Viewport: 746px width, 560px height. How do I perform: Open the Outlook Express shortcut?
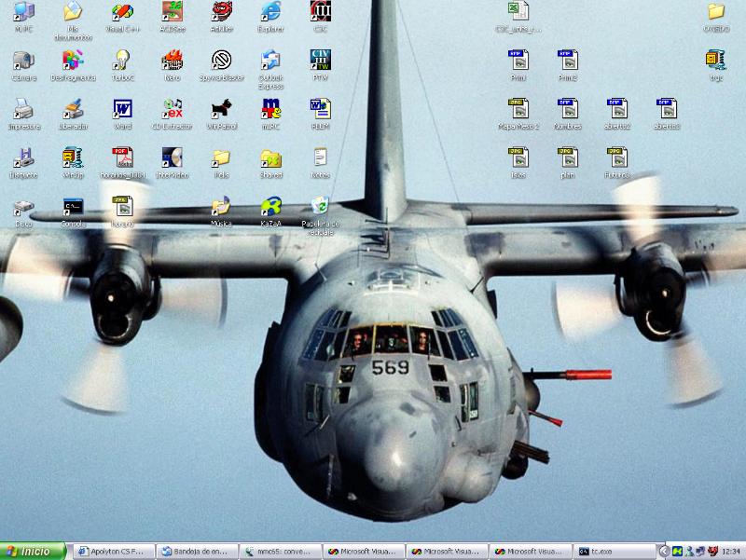(270, 61)
